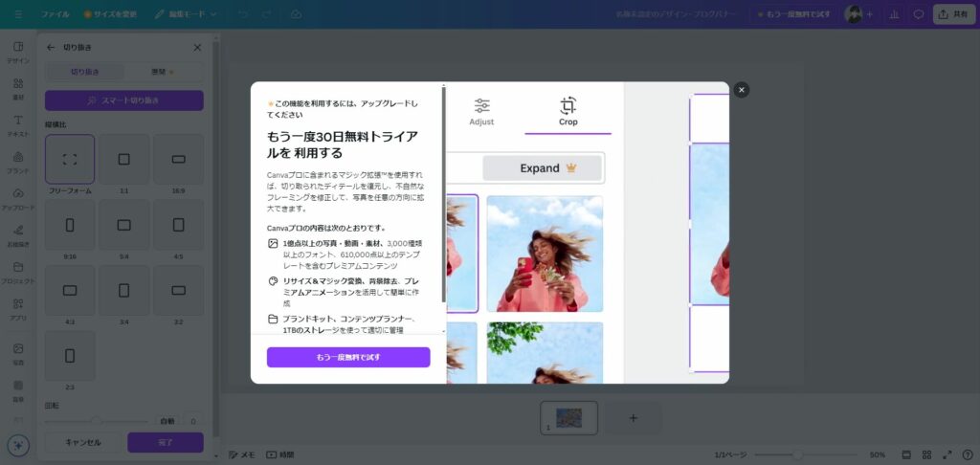Select the 3:4 aspect ratio

coord(123,291)
